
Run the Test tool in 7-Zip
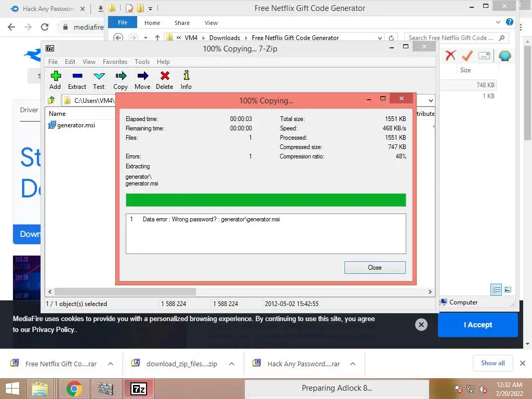pos(99,80)
